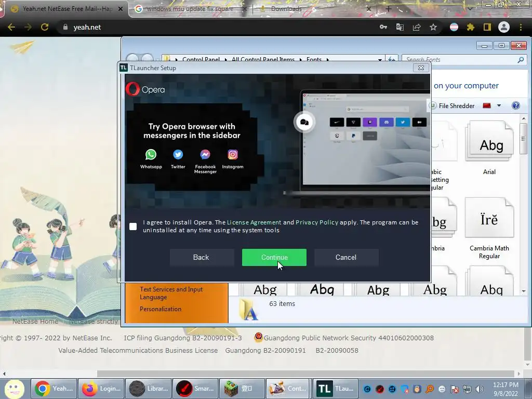Click the share page icon

point(417,27)
